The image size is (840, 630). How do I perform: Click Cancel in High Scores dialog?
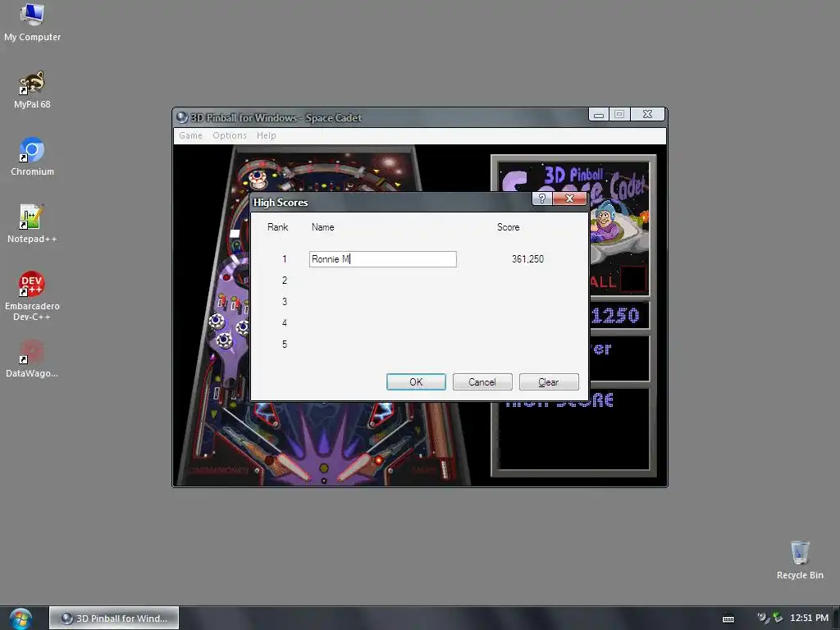(x=482, y=382)
